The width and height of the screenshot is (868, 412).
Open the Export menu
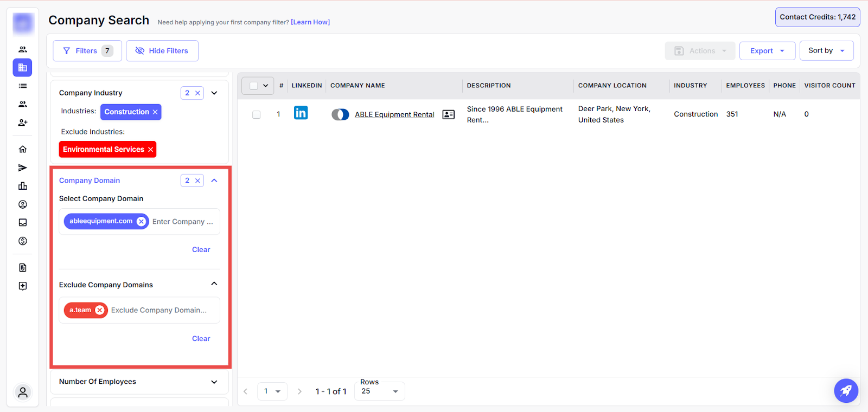tap(767, 51)
